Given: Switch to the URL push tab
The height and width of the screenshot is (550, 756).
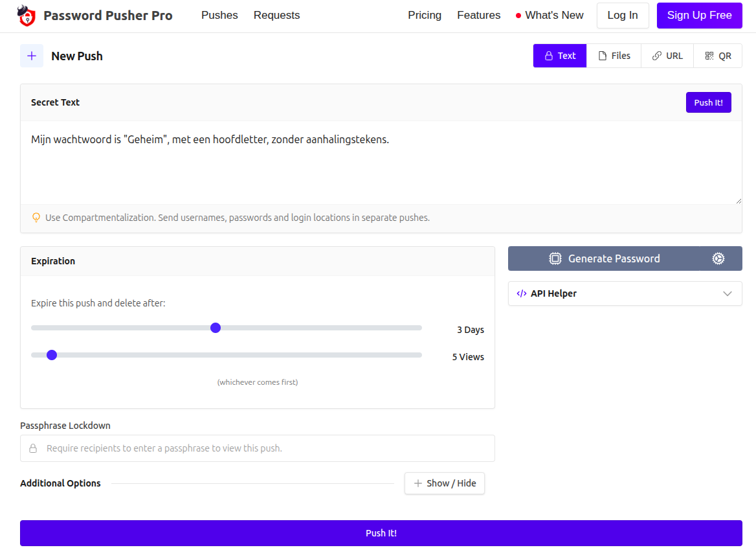Looking at the screenshot, I should click(x=667, y=56).
